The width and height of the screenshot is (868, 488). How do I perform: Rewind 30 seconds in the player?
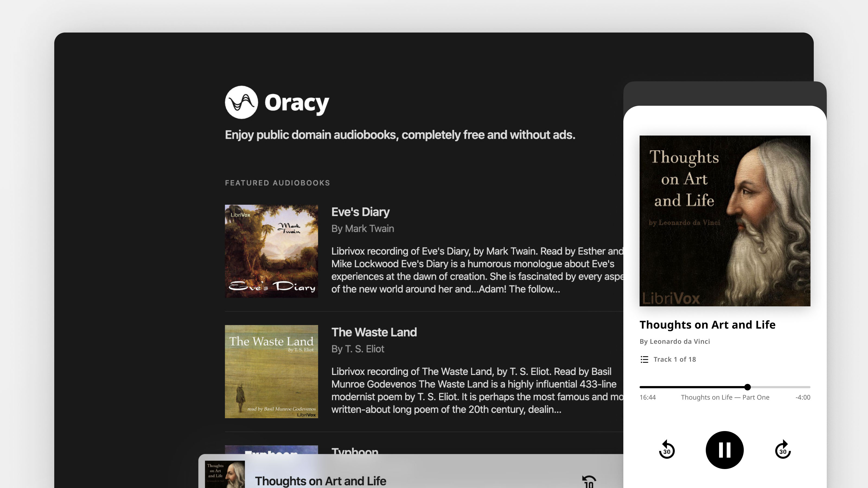click(x=666, y=450)
